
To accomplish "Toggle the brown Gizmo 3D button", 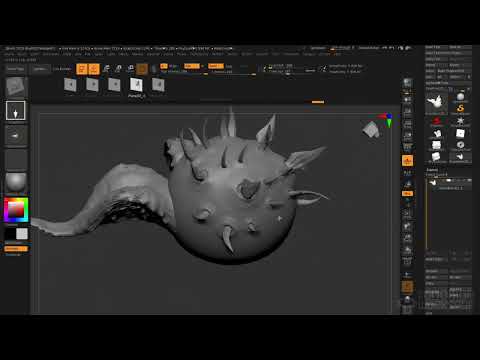I will click(142, 69).
